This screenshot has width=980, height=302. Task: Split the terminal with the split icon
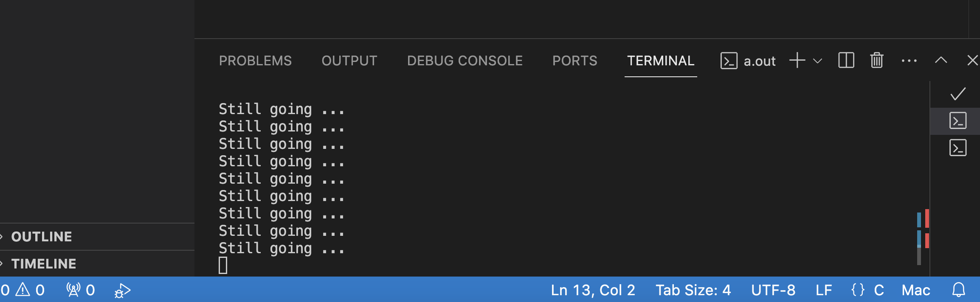(846, 60)
